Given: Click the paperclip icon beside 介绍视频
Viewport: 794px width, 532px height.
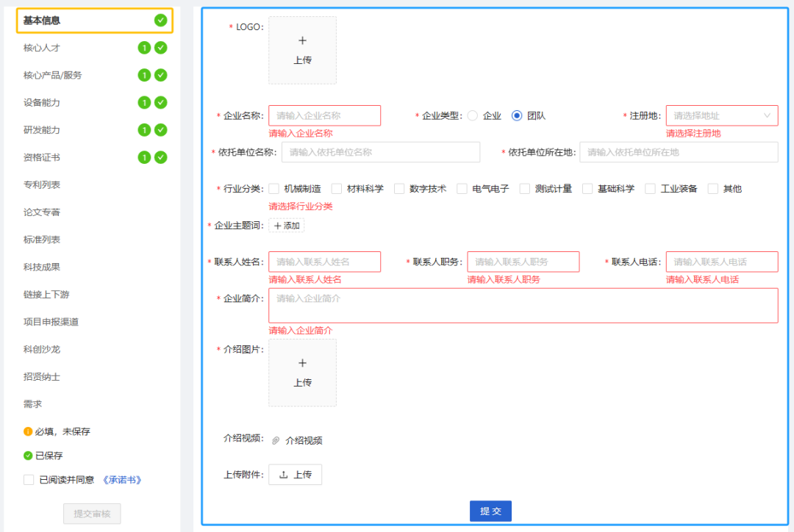Looking at the screenshot, I should click(x=276, y=441).
